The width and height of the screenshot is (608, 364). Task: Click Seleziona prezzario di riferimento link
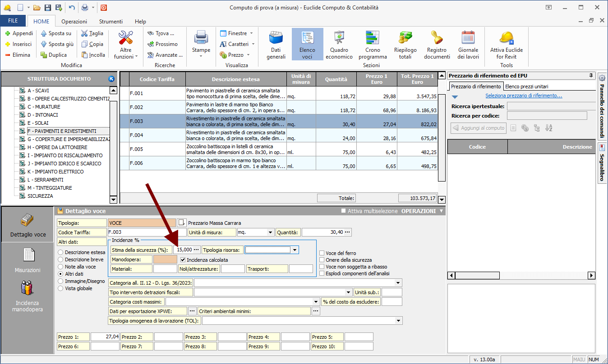coord(524,96)
